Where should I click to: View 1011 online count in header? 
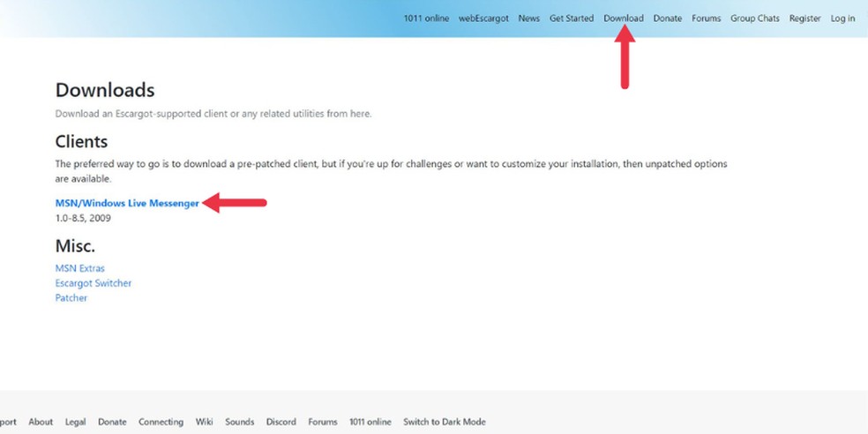coord(426,19)
